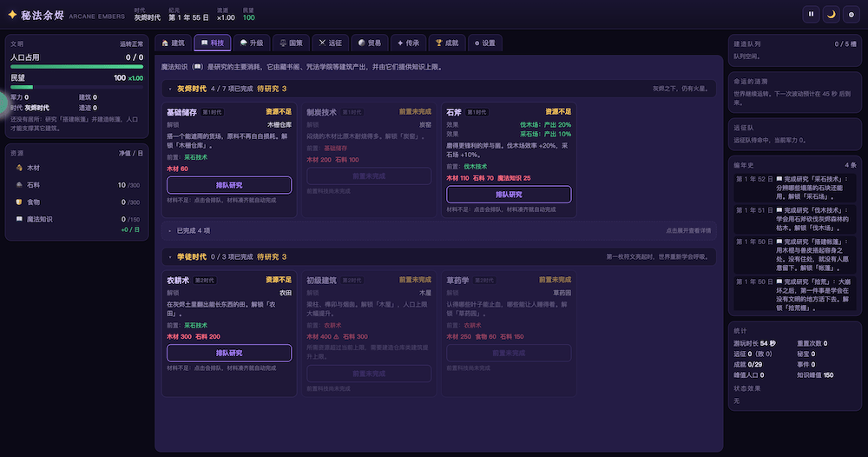The width and height of the screenshot is (868, 457).
Task: Click the stone icon beside 石料
Action: point(19,185)
